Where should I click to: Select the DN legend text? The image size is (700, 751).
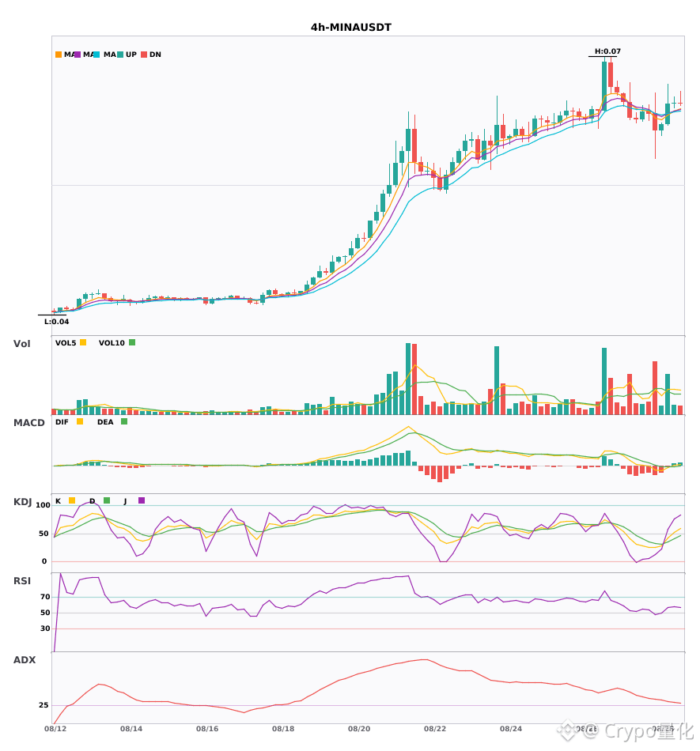155,55
